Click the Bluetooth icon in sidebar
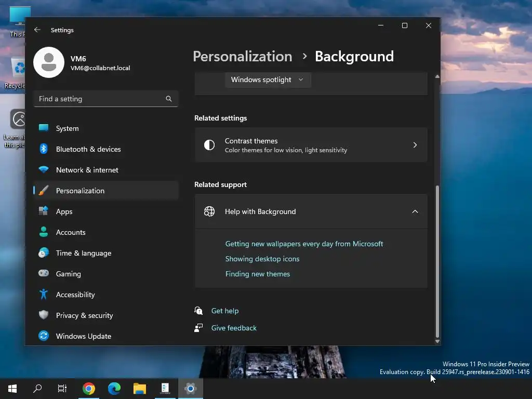 (44, 149)
